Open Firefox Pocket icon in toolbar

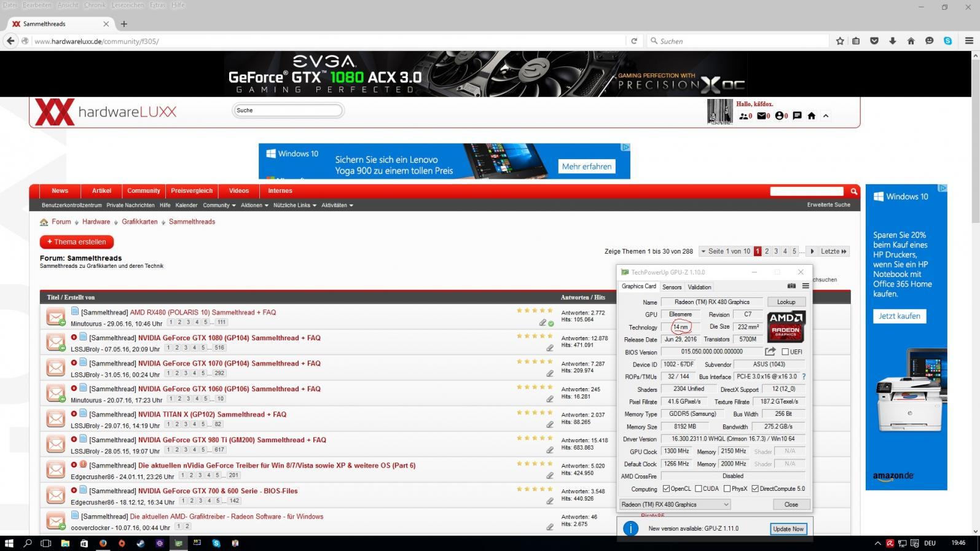pos(874,41)
